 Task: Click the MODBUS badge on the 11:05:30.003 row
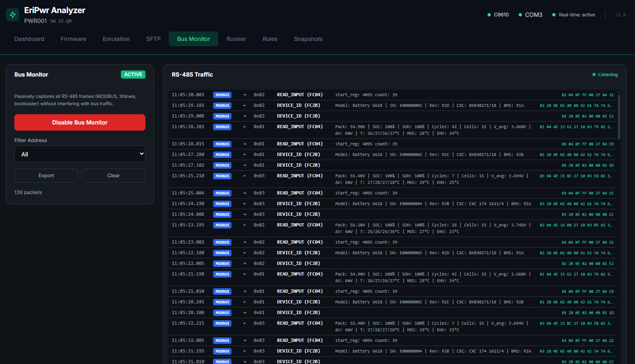[x=222, y=95]
